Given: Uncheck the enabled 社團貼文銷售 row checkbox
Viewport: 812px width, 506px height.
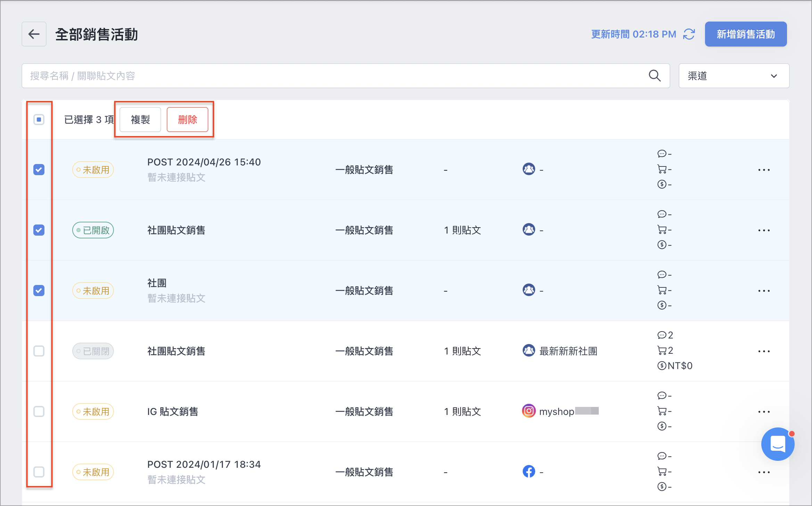Looking at the screenshot, I should [39, 230].
